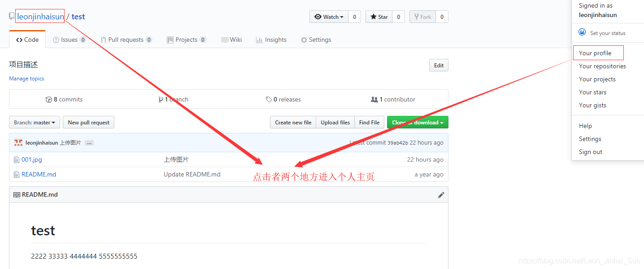The height and width of the screenshot is (269, 644).
Task: Click New pull request button
Action: (x=88, y=122)
